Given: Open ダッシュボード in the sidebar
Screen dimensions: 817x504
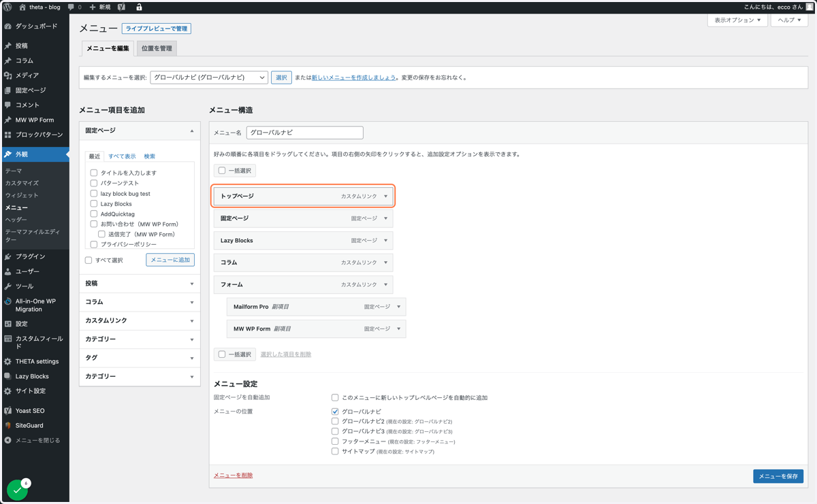Looking at the screenshot, I should click(35, 26).
